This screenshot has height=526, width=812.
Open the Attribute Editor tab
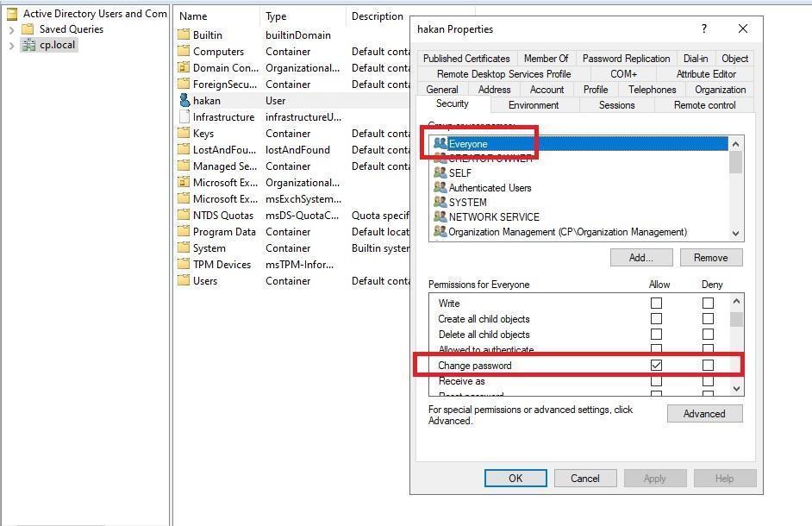[706, 74]
